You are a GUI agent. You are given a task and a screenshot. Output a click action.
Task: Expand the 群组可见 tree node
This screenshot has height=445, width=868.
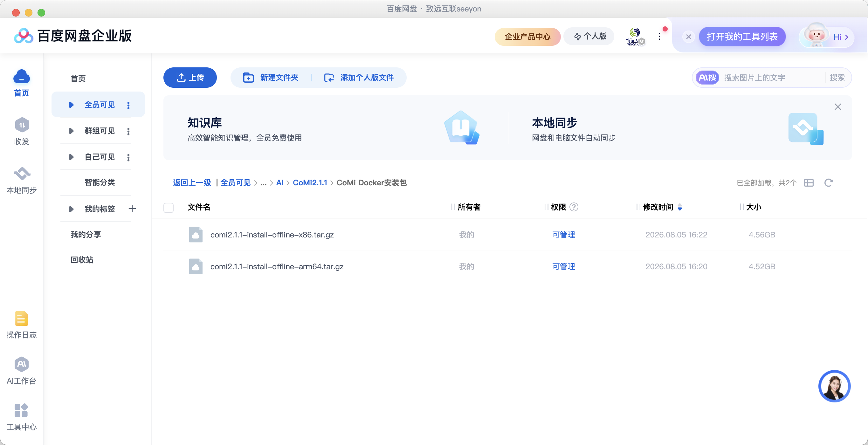[x=71, y=131]
